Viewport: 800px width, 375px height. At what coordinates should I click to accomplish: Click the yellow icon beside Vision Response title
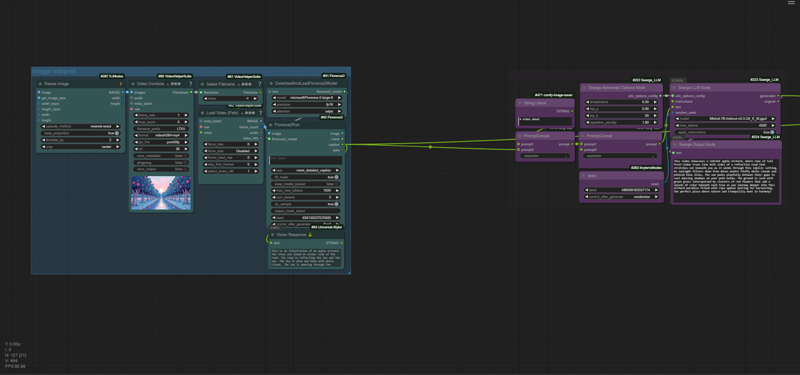[x=310, y=235]
